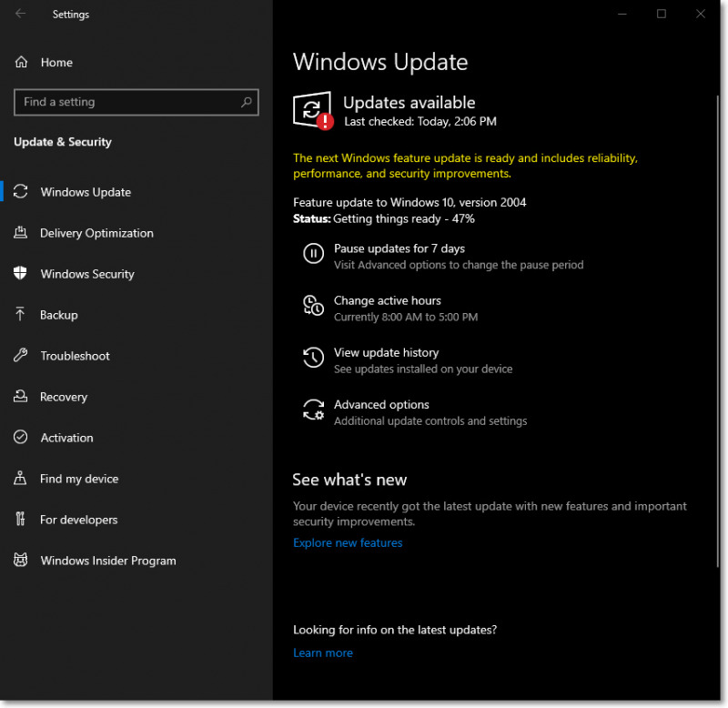Click Change active hours
This screenshot has height=708, width=728.
388,300
